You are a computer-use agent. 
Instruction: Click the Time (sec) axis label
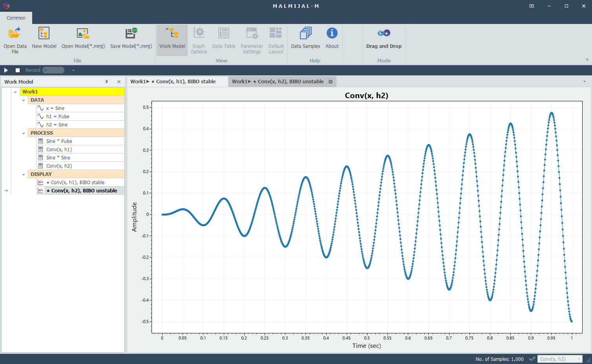pos(367,346)
